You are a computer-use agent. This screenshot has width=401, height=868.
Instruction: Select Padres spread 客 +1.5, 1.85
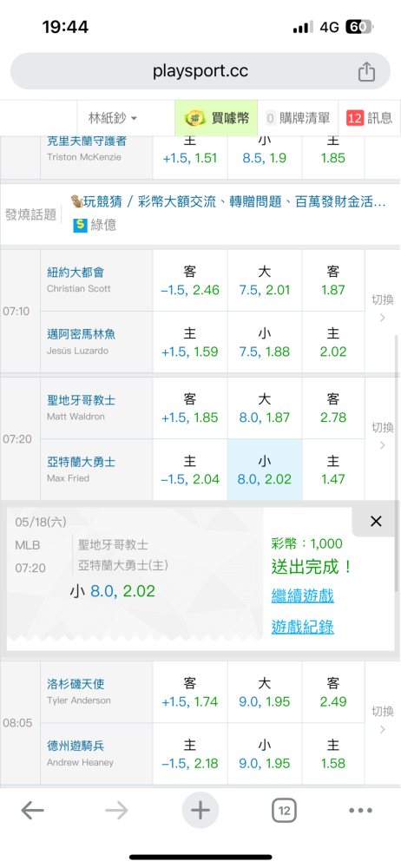tap(190, 408)
